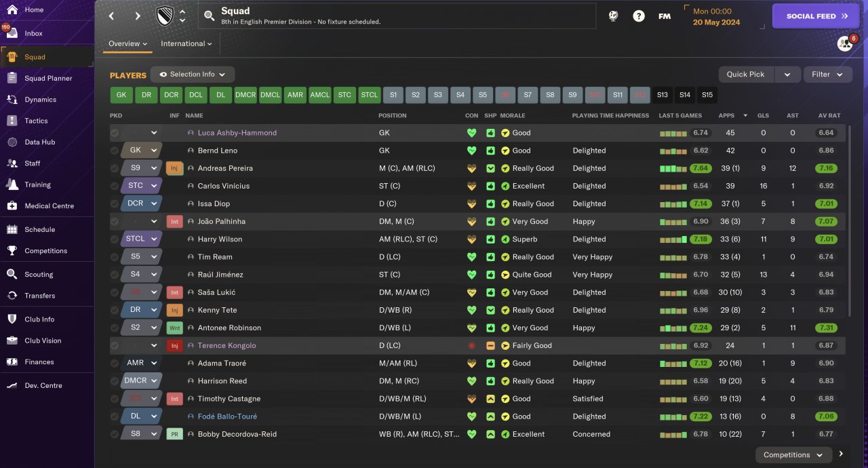This screenshot has width=868, height=468.
Task: Open the help question mark icon
Action: [x=639, y=16]
